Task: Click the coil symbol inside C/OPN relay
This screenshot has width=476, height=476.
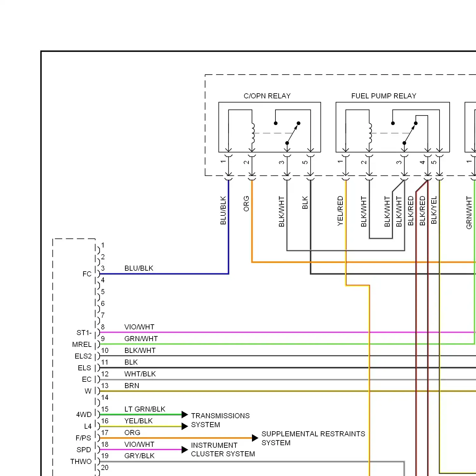Action: click(x=253, y=133)
